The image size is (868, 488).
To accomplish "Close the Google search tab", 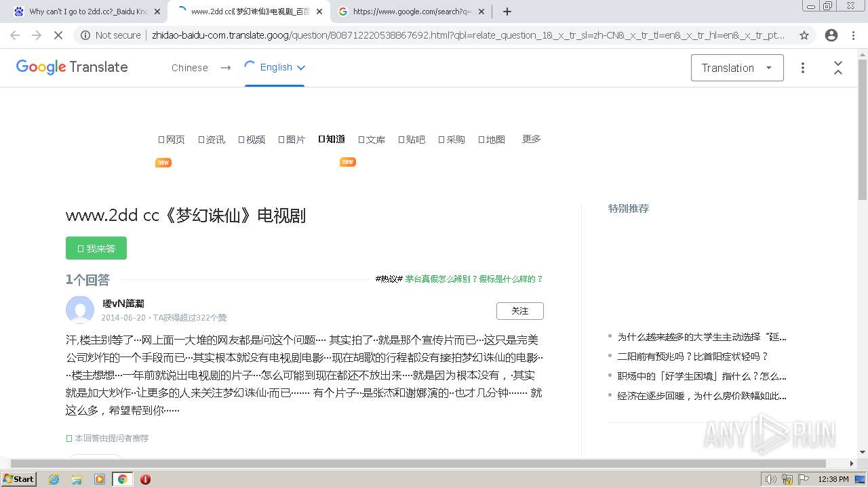I will [x=481, y=12].
